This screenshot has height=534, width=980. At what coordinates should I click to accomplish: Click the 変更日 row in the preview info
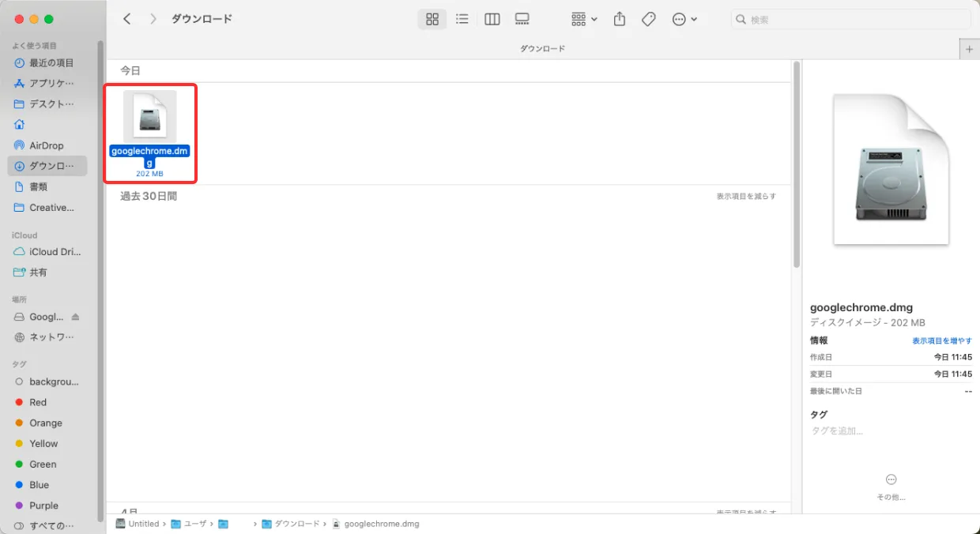[x=891, y=374]
